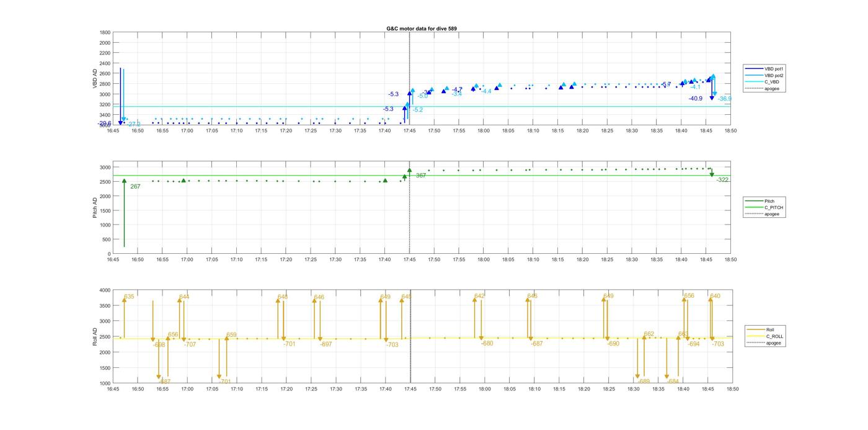Click the 'Pitch AD' y-axis label
Image resolution: width=868 pixels, height=430 pixels.
click(95, 208)
